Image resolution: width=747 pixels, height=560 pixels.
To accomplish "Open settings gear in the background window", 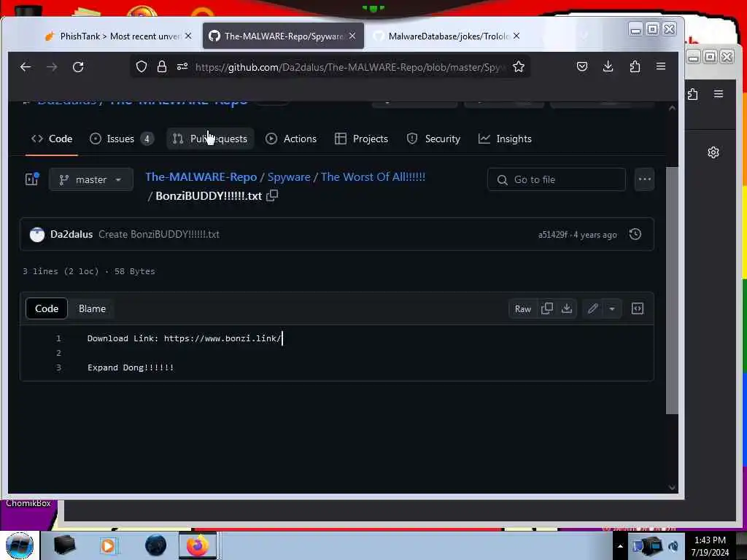I will click(713, 153).
